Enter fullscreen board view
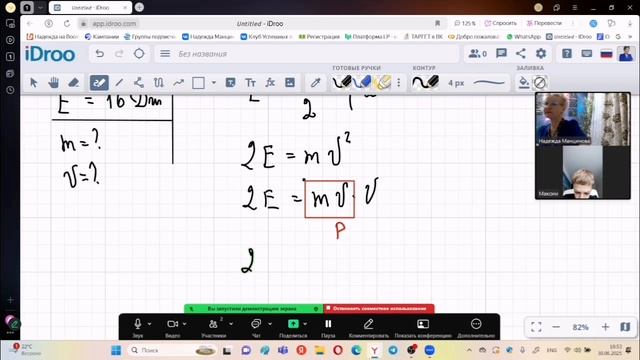 point(536,327)
